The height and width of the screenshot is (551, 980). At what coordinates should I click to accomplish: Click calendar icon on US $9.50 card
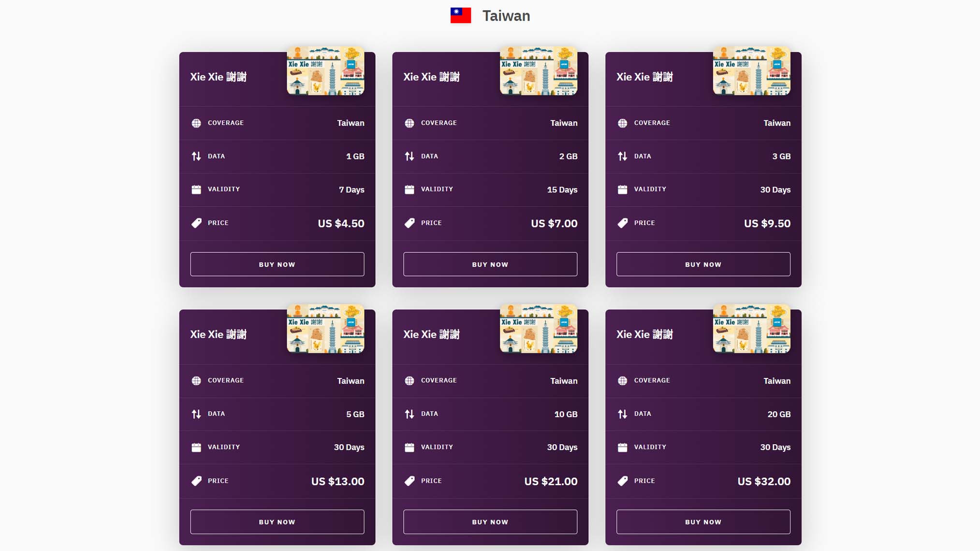623,189
